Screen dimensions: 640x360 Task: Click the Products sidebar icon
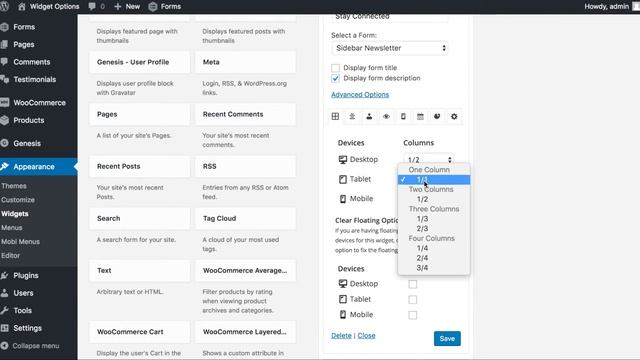[x=4, y=120]
